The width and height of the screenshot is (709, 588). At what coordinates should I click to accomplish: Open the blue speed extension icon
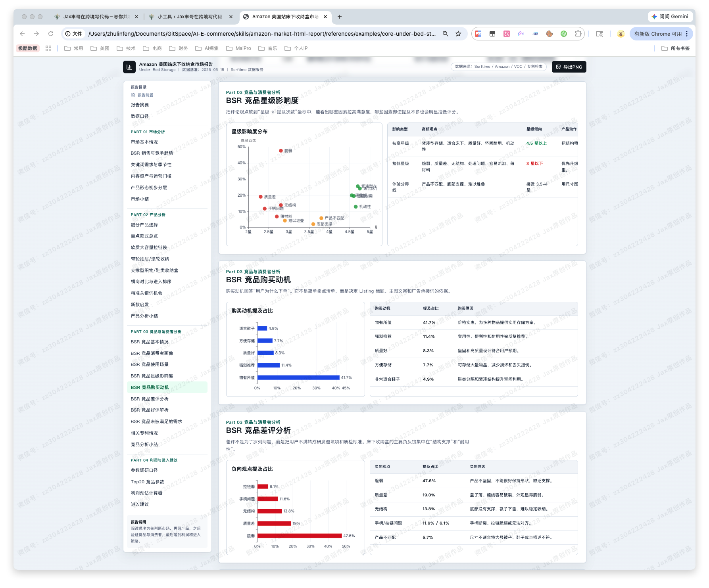[535, 34]
